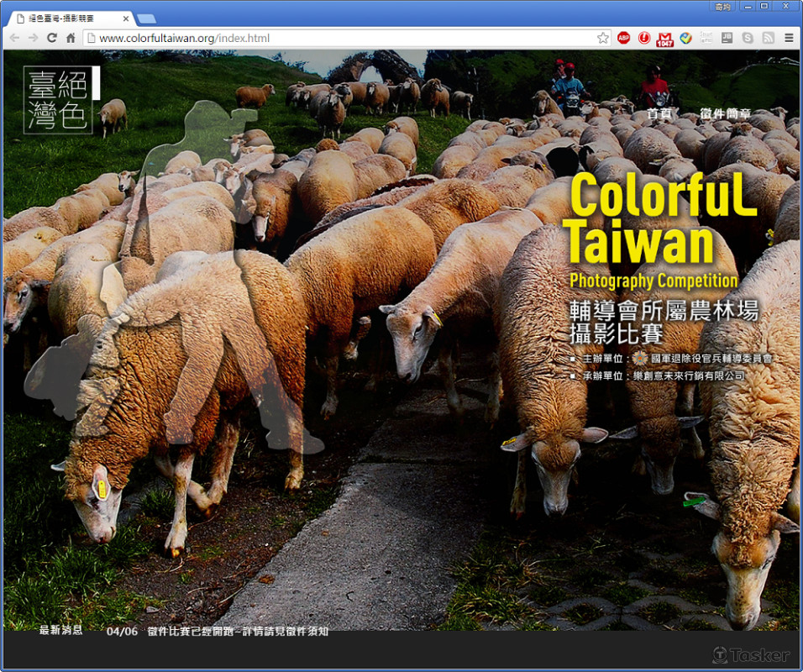Click the browser reload button
This screenshot has height=672, width=803.
[x=52, y=38]
